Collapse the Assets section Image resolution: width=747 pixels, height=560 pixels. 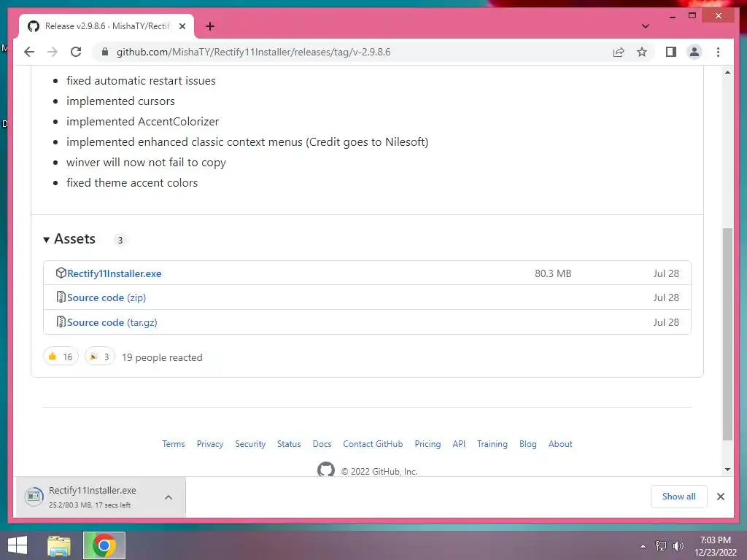point(69,239)
